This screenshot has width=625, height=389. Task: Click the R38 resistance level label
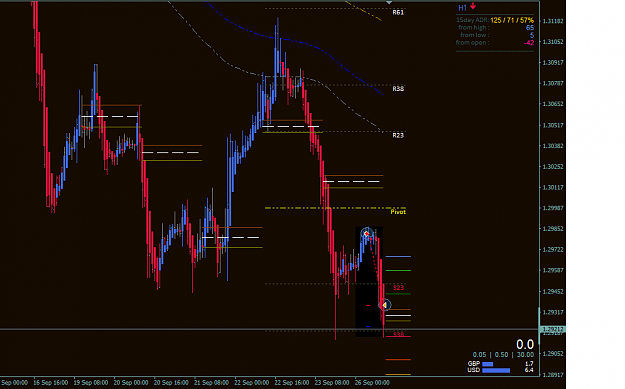pyautogui.click(x=398, y=88)
